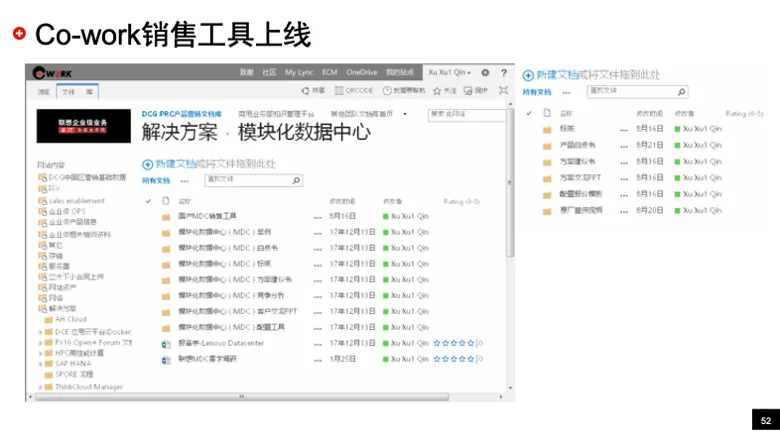Open ellipsis menu for Lenovo Datacenter file
The image size is (780, 439).
(317, 344)
